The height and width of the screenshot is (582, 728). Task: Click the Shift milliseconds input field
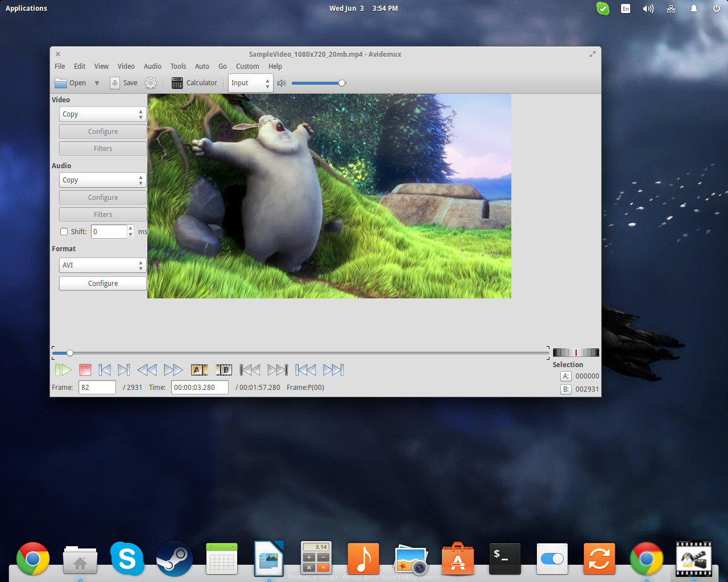(109, 232)
